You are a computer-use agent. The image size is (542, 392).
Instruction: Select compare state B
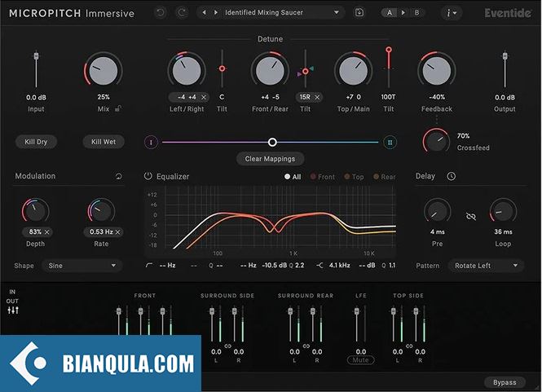click(x=416, y=13)
